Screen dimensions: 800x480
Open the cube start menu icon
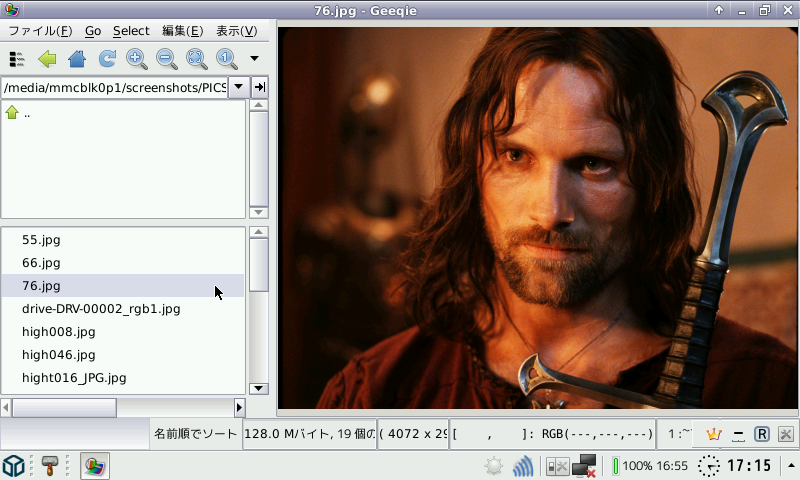click(x=14, y=466)
